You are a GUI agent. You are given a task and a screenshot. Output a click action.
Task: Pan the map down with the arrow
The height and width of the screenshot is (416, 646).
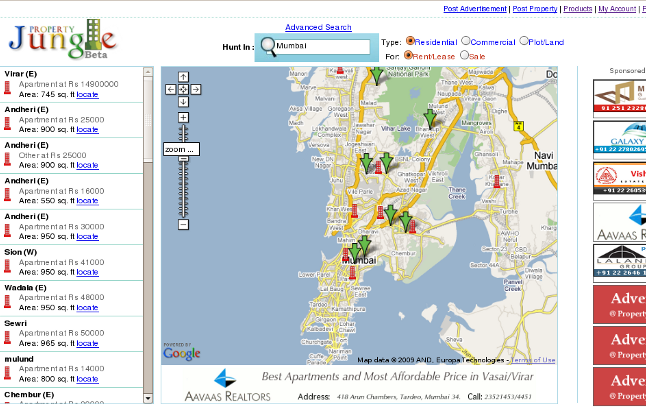(183, 102)
